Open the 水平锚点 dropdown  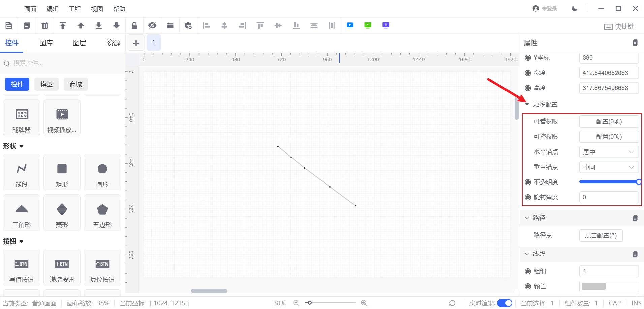click(x=609, y=152)
